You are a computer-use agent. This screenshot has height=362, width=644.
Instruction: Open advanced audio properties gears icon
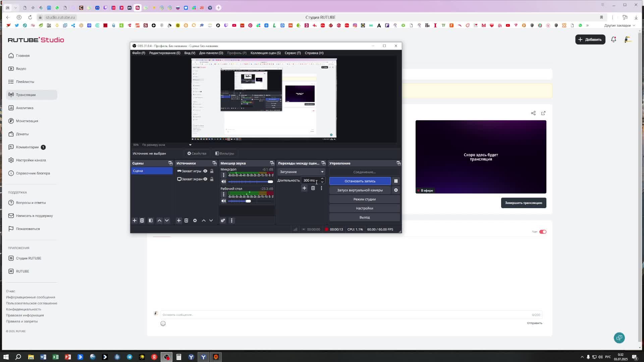[223, 221]
